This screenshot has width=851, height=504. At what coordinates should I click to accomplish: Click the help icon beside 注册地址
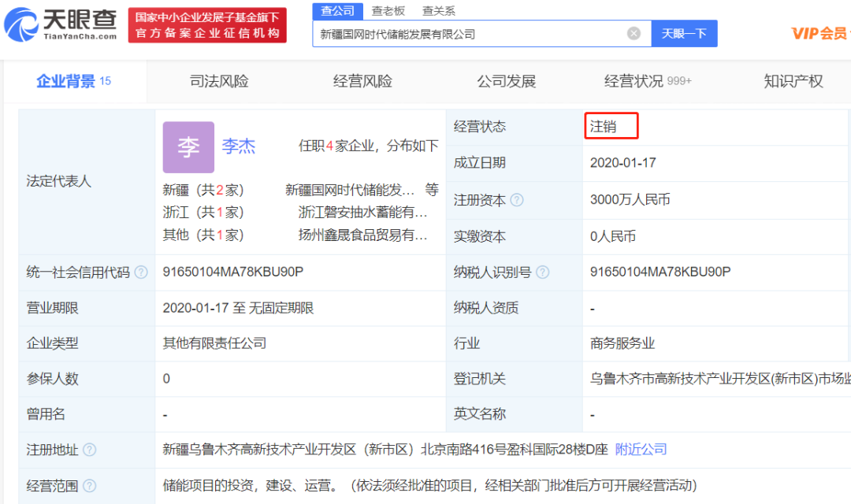pyautogui.click(x=90, y=450)
